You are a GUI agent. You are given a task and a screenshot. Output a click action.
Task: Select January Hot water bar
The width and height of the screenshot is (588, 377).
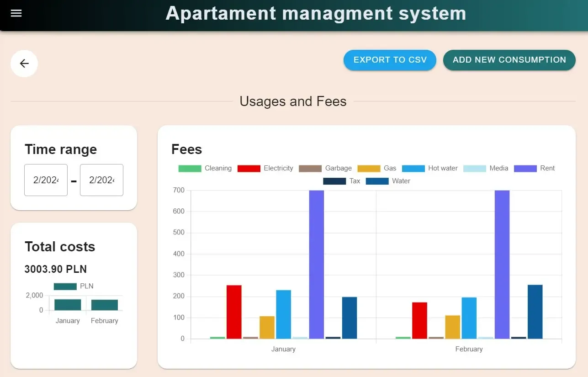pyautogui.click(x=283, y=314)
